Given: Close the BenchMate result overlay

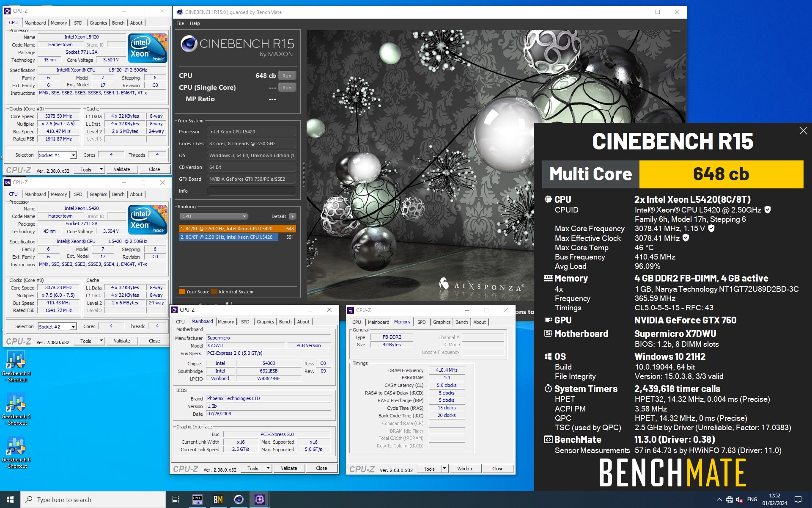Looking at the screenshot, I should click(x=803, y=131).
